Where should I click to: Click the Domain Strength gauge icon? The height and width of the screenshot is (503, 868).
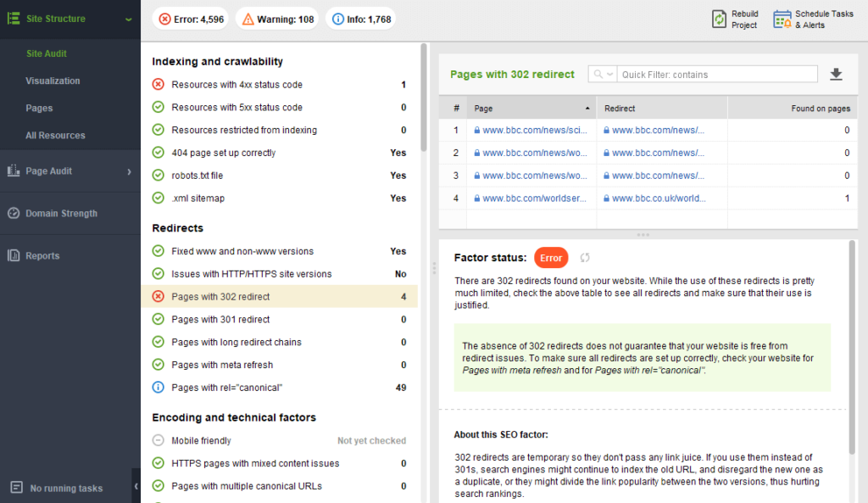(14, 214)
